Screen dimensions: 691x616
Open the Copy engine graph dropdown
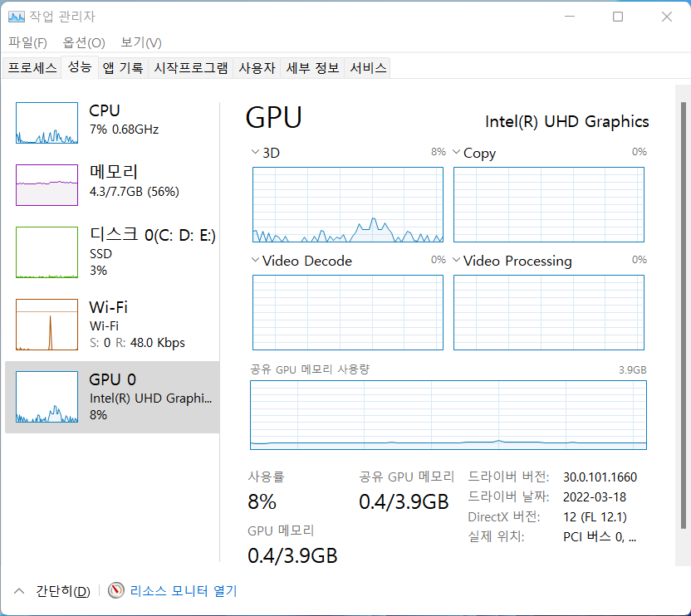tap(456, 153)
